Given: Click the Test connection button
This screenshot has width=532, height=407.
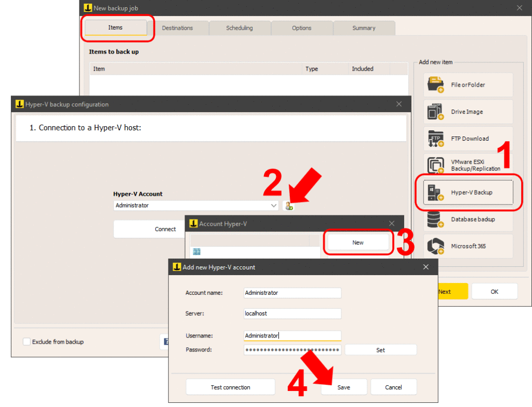Looking at the screenshot, I should pos(230,387).
